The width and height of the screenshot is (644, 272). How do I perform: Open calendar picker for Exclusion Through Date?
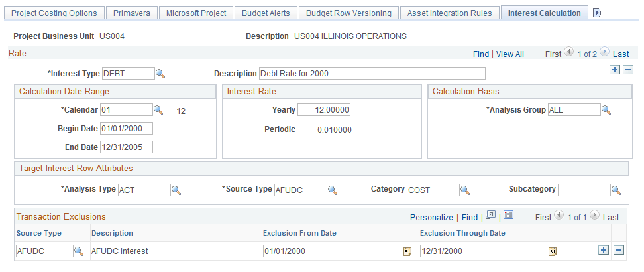[x=553, y=251]
